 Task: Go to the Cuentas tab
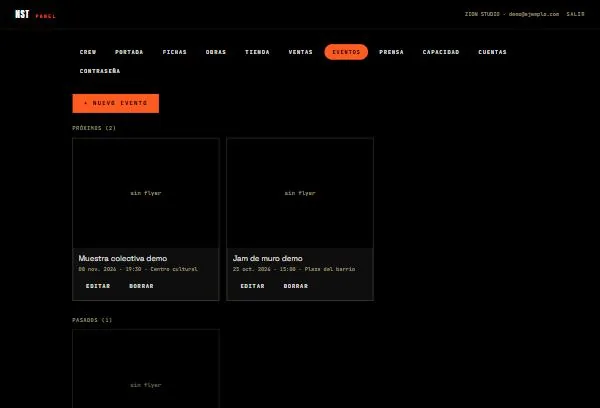click(x=492, y=52)
